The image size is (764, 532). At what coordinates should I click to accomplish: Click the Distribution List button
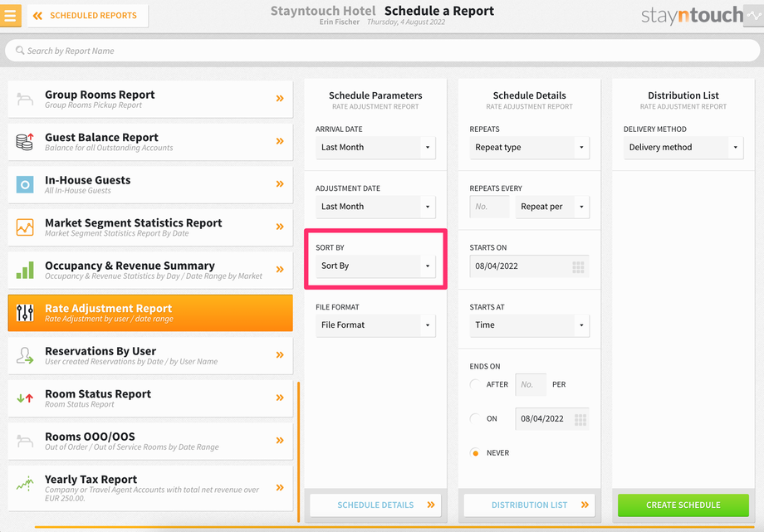(x=529, y=505)
